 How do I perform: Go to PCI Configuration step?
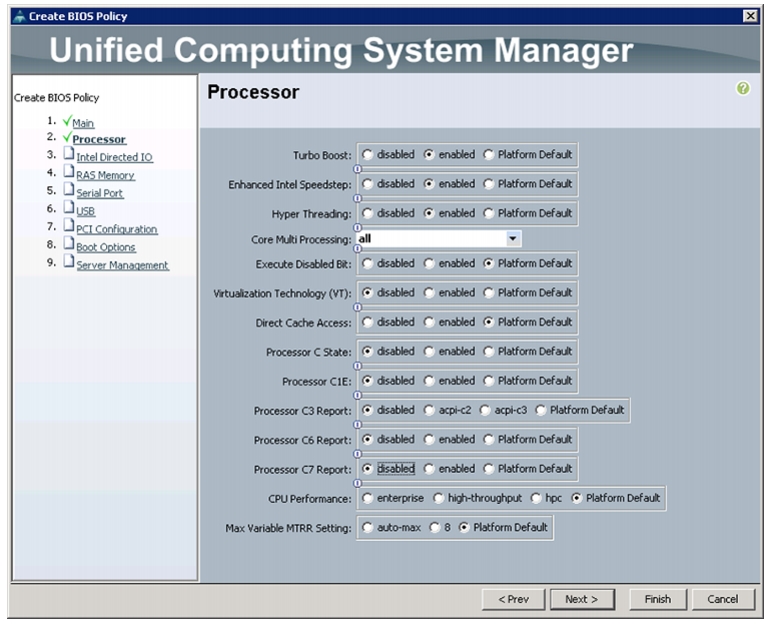pyautogui.click(x=117, y=229)
